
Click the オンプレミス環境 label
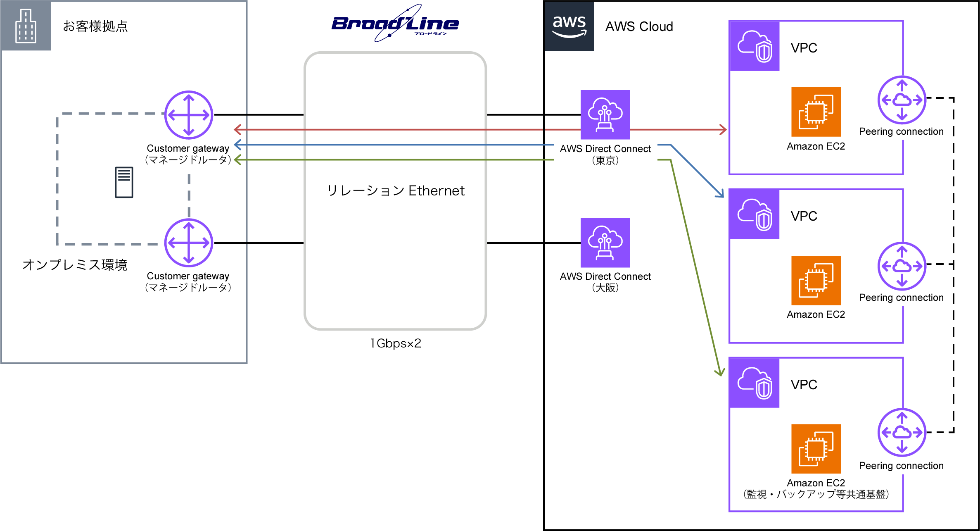[x=75, y=265]
